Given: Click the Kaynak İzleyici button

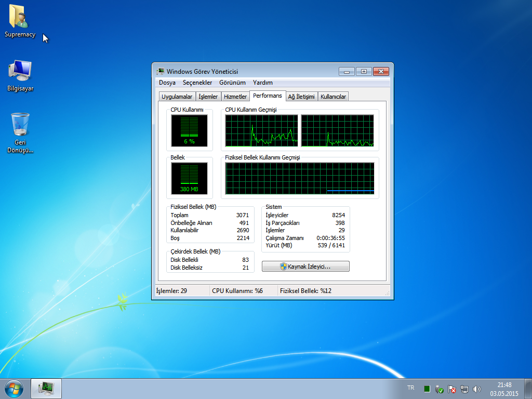Looking at the screenshot, I should pos(305,267).
